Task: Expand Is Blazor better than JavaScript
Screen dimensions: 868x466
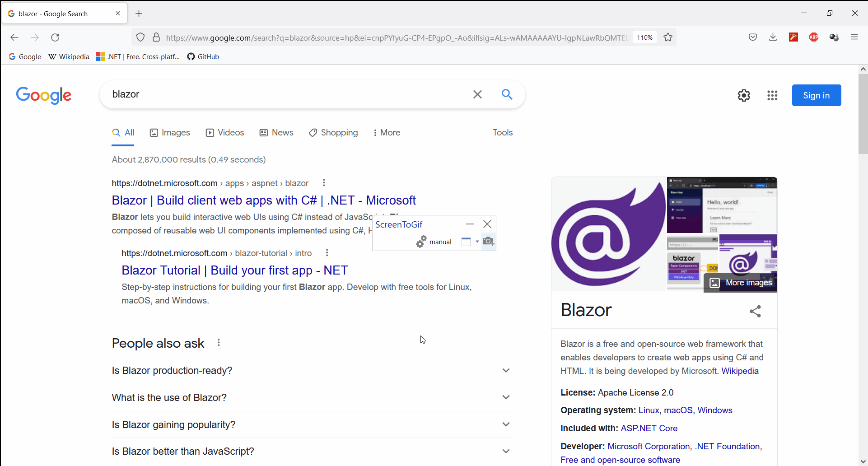Action: point(312,452)
